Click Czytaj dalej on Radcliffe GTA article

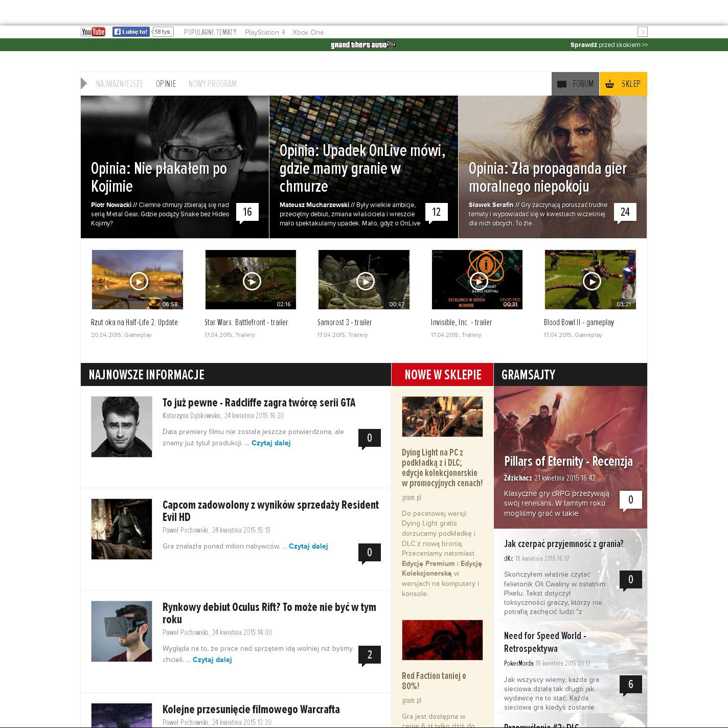271,443
